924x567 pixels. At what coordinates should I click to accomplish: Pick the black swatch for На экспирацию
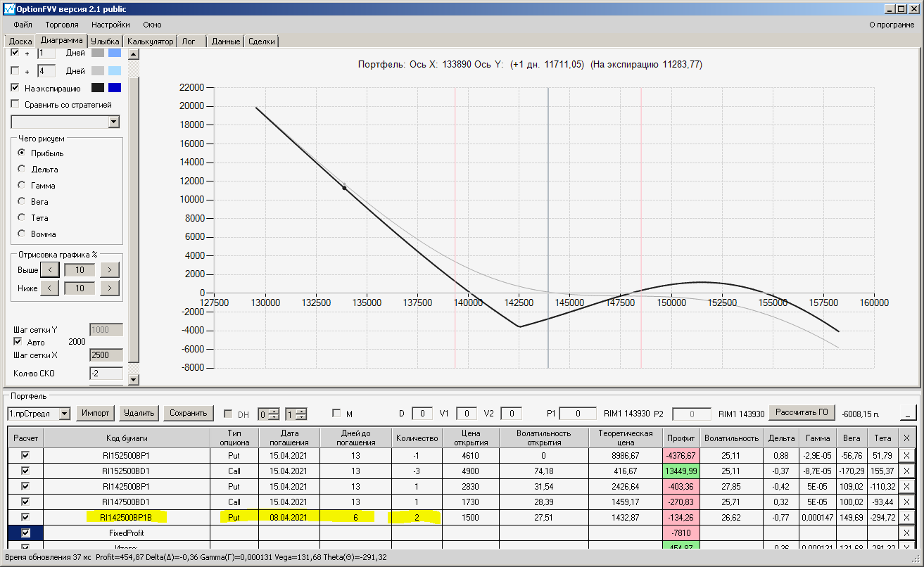(x=98, y=88)
